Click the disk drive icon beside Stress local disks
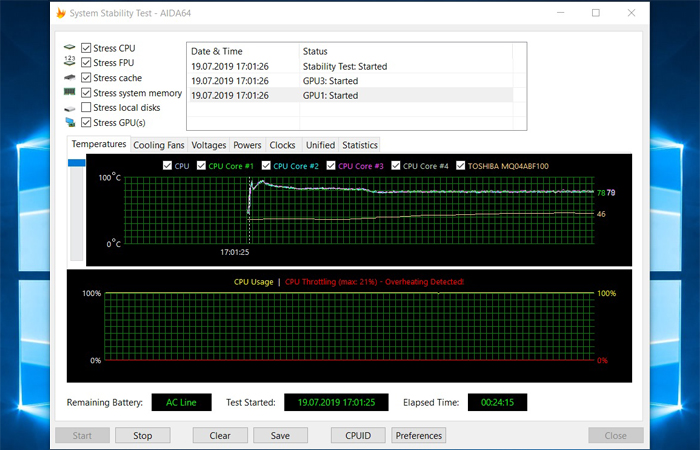The width and height of the screenshot is (700, 450). pos(70,108)
